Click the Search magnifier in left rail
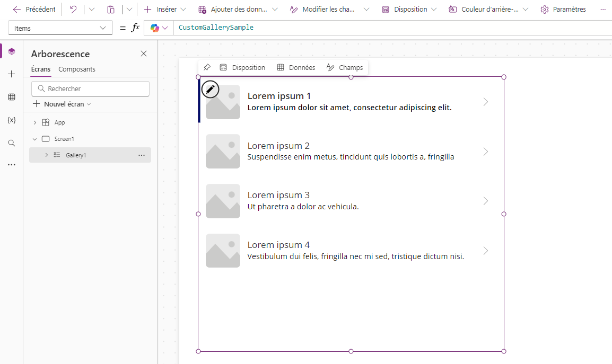This screenshot has height=364, width=612. click(x=11, y=143)
